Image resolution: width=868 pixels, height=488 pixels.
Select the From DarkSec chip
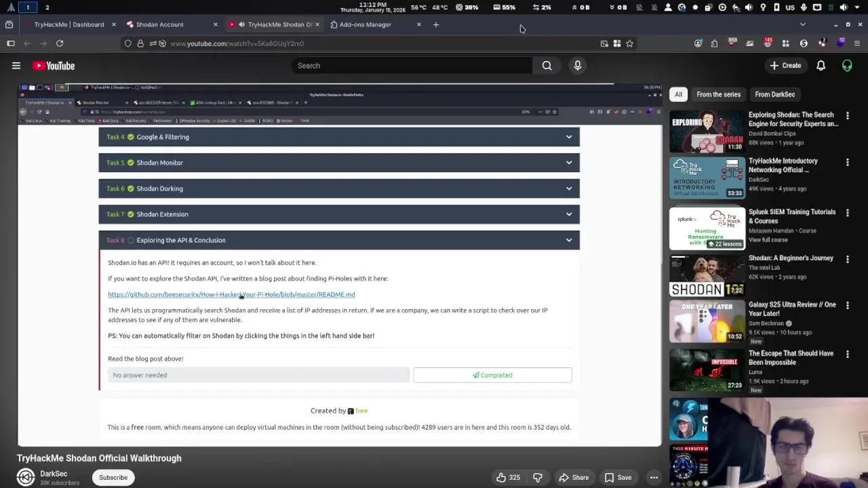774,94
